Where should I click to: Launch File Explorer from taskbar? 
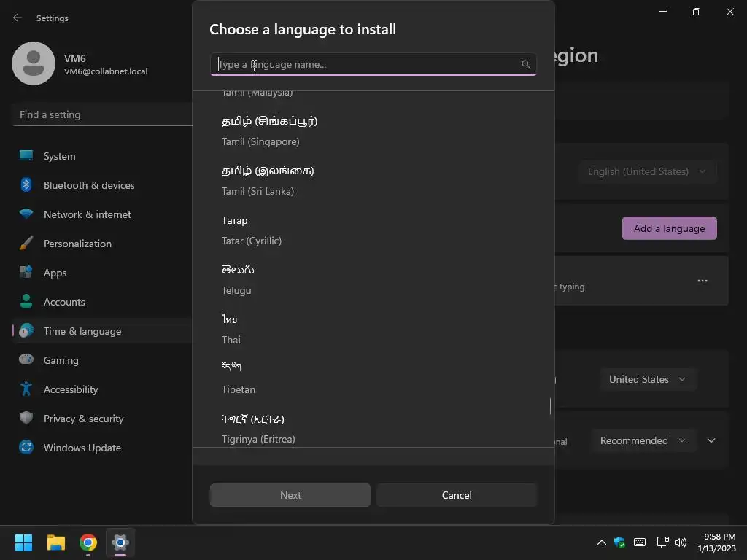tap(55, 542)
